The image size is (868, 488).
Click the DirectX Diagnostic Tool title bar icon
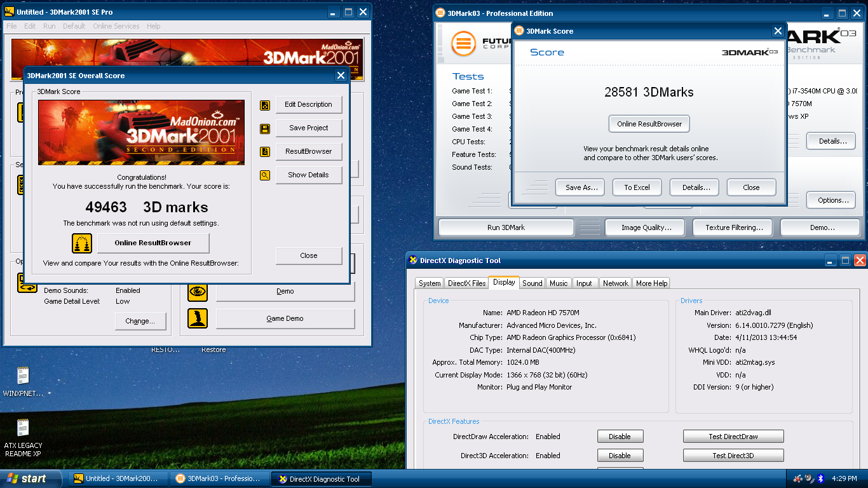coord(413,261)
